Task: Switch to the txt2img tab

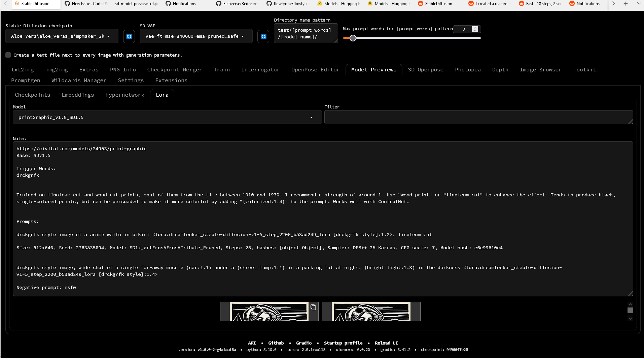Action: [x=22, y=69]
